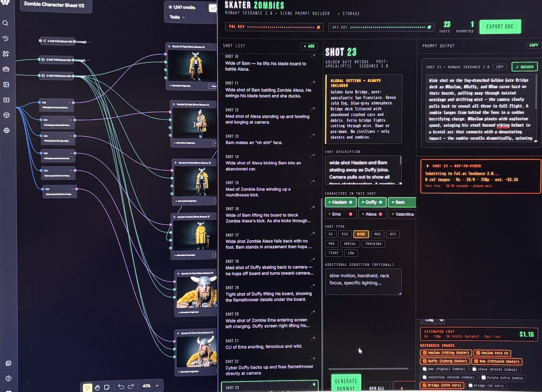542x392 pixels.
Task: Open the 42% zoom level dropdown
Action: click(x=151, y=386)
